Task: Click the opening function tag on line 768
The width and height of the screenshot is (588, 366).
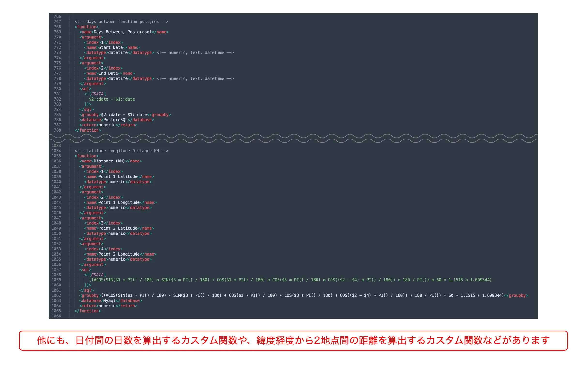Action: [x=86, y=27]
